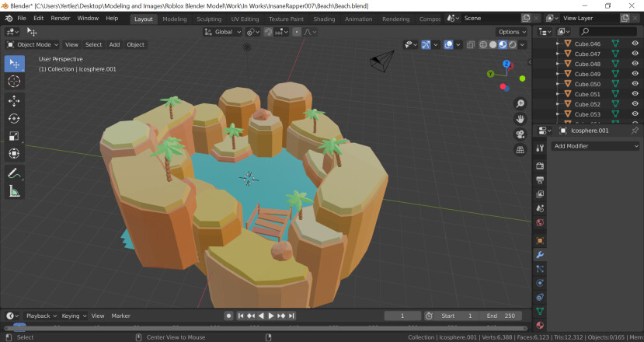Screen dimensions: 644x342
Task: Open Modifier properties wrench tab
Action: (540, 254)
